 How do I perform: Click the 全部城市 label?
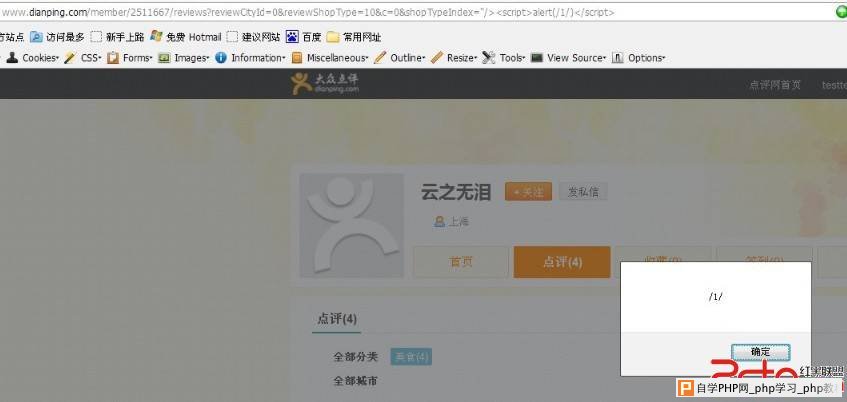click(x=355, y=381)
